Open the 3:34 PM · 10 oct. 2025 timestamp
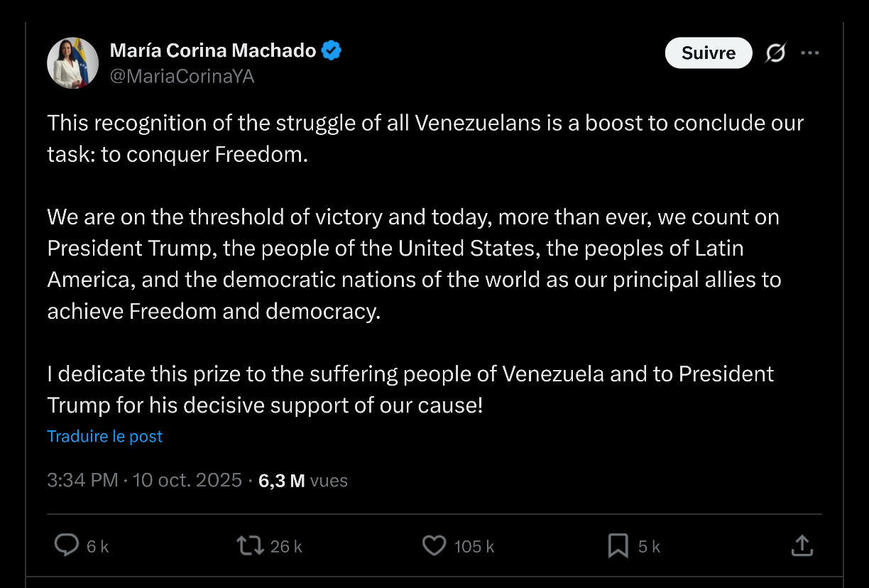The image size is (869, 588). coord(145,481)
